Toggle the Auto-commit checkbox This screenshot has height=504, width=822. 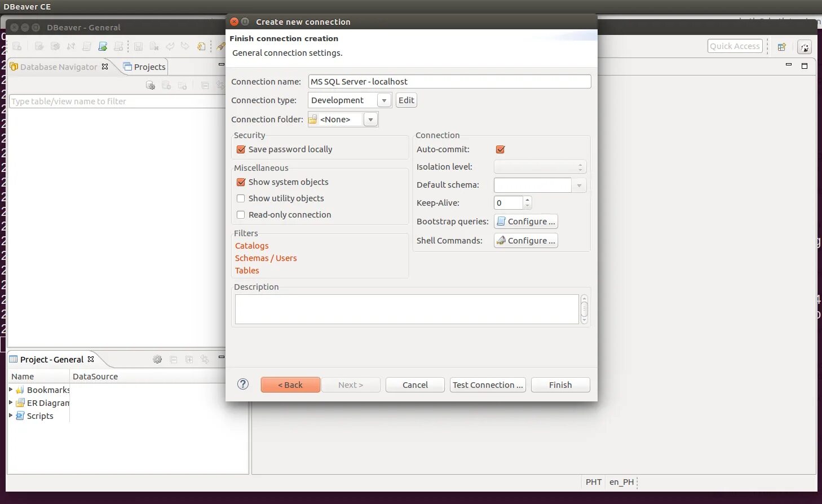pyautogui.click(x=500, y=149)
